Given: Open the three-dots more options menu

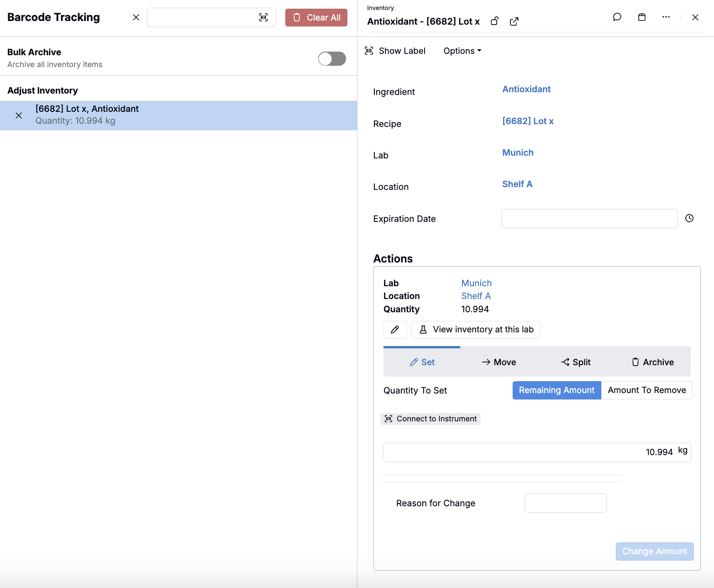Looking at the screenshot, I should point(666,17).
